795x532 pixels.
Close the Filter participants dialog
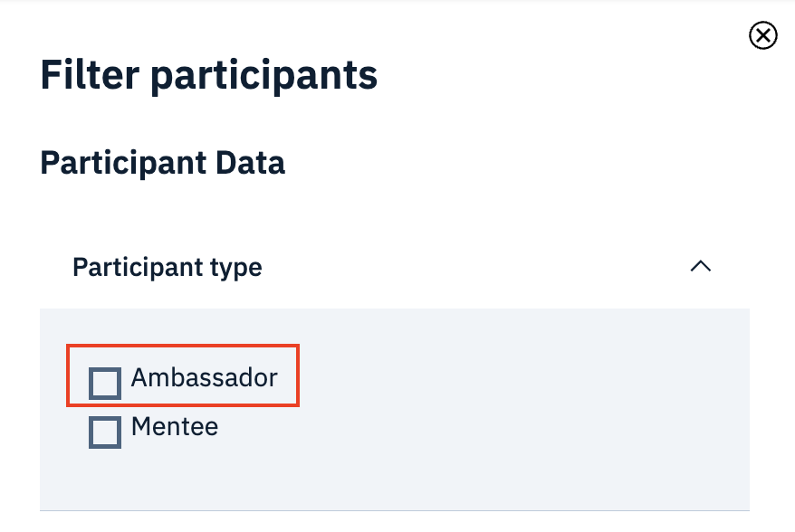(x=762, y=35)
